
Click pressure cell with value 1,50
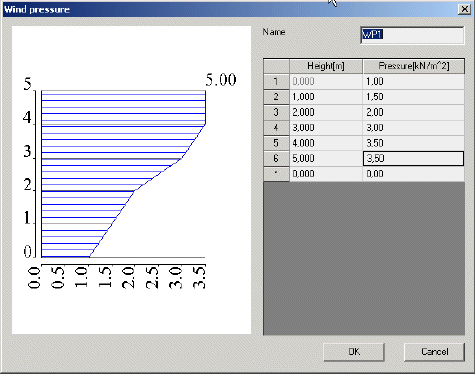click(414, 97)
